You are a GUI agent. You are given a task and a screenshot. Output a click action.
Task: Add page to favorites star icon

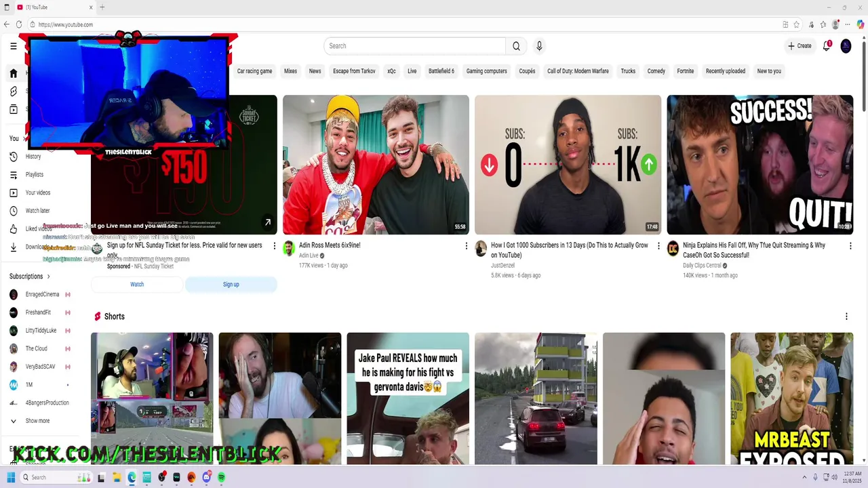click(x=797, y=24)
